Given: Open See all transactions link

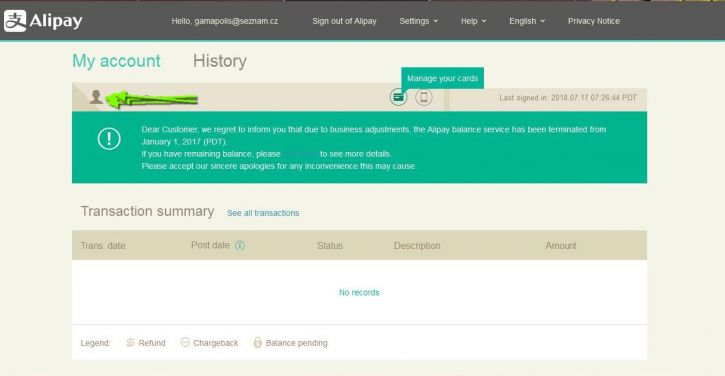Looking at the screenshot, I should pos(263,213).
